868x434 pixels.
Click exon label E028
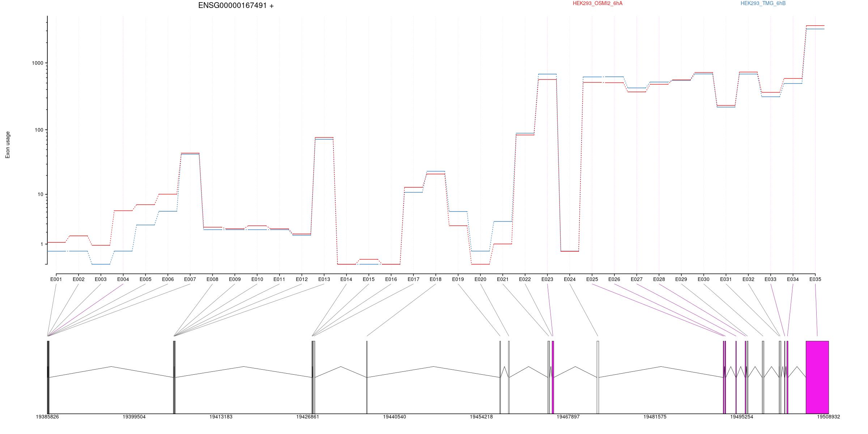[x=659, y=279]
